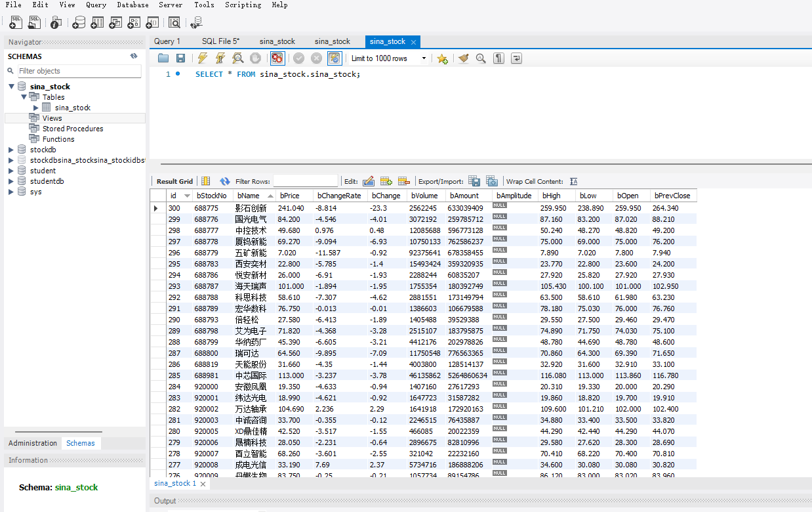Open SQL script file folder icon
The image size is (812, 512).
[x=163, y=58]
